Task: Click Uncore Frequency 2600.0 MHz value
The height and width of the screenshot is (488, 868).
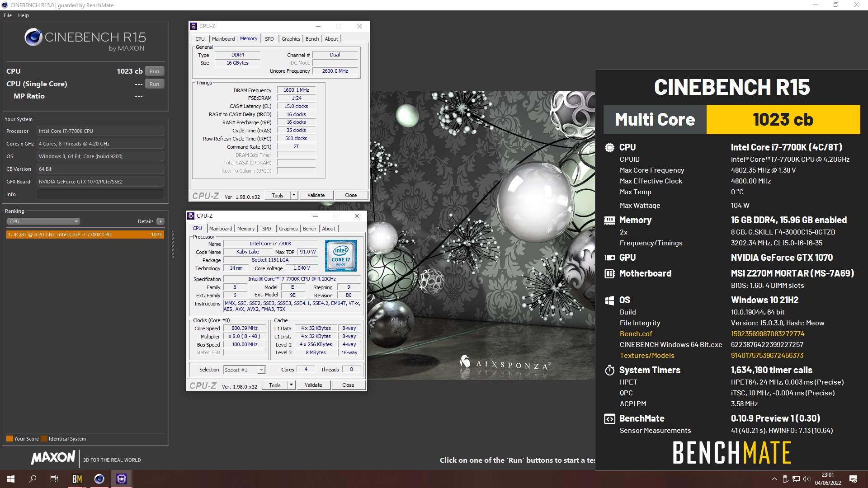Action: [x=335, y=71]
